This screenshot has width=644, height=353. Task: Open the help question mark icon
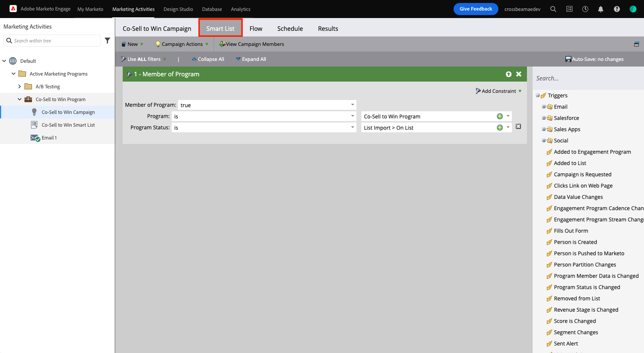click(x=617, y=9)
